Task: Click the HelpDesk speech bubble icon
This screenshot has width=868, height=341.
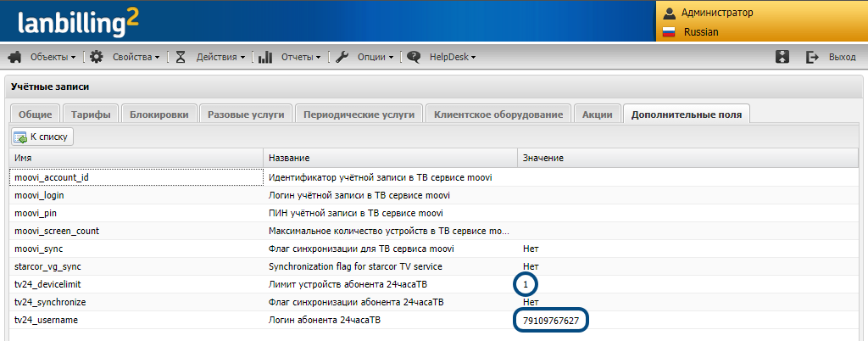Action: tap(414, 57)
